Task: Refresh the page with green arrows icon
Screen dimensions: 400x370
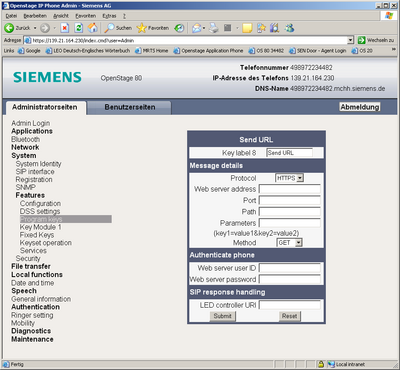Action: pos(79,28)
